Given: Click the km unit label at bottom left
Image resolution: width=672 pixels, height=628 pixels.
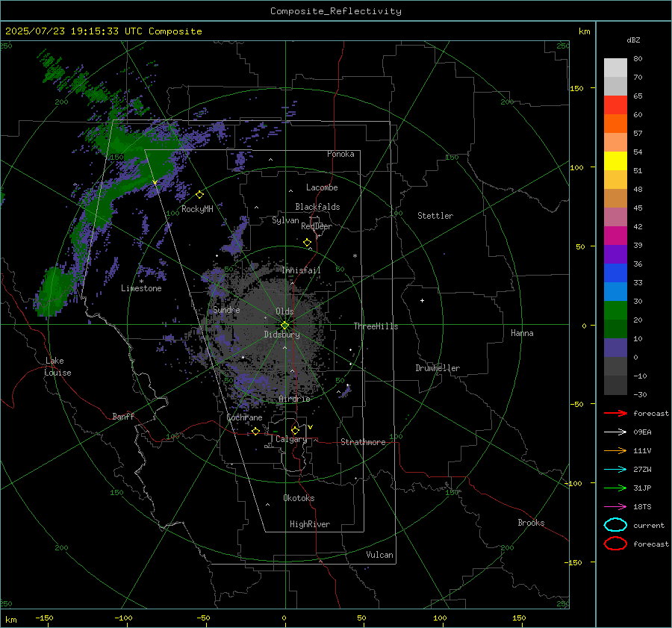Looking at the screenshot, I should point(11,620).
